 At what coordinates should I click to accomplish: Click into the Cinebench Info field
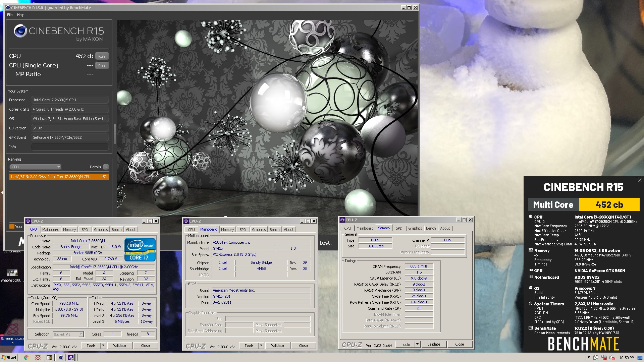pos(70,147)
